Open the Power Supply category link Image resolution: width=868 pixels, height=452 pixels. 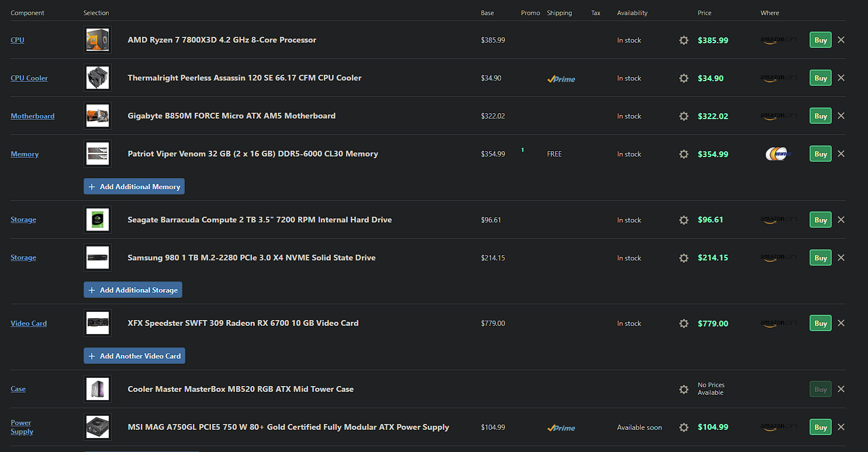point(22,427)
